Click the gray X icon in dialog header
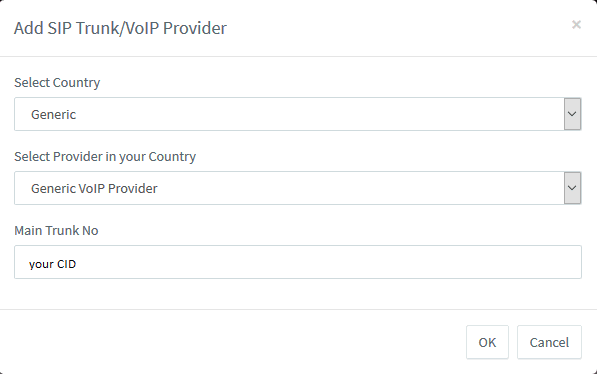 (576, 25)
